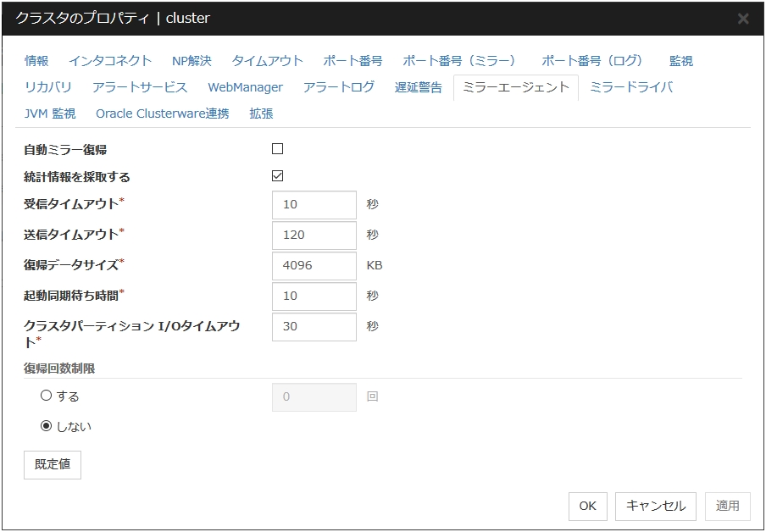Go to the NP解決 tab
766x532 pixels.
tap(191, 61)
